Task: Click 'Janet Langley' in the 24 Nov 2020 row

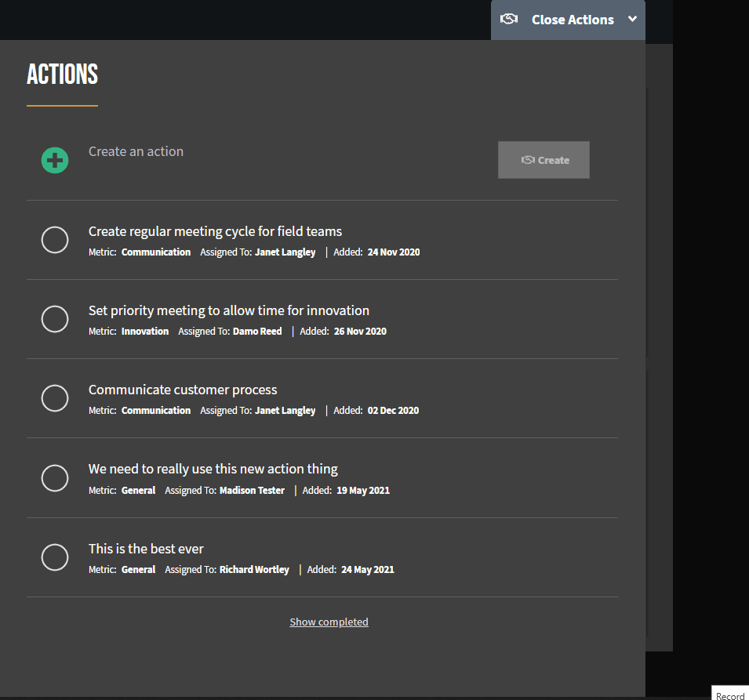Action: tap(285, 252)
